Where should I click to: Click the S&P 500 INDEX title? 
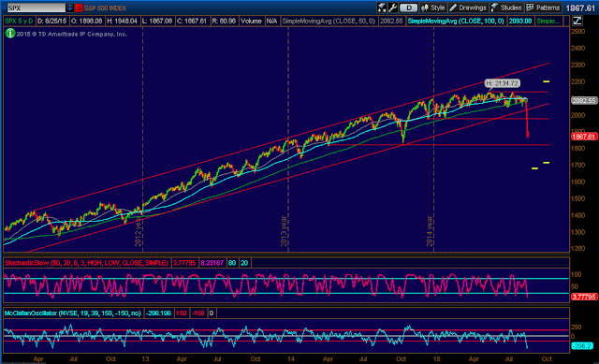(x=106, y=8)
